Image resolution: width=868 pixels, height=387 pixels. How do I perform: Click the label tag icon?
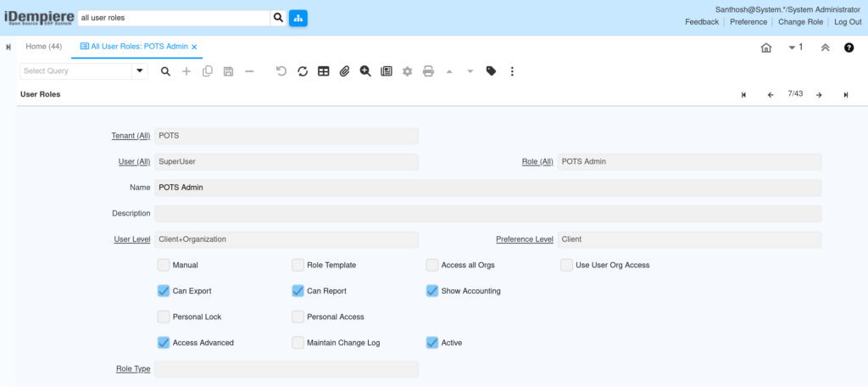click(x=491, y=71)
